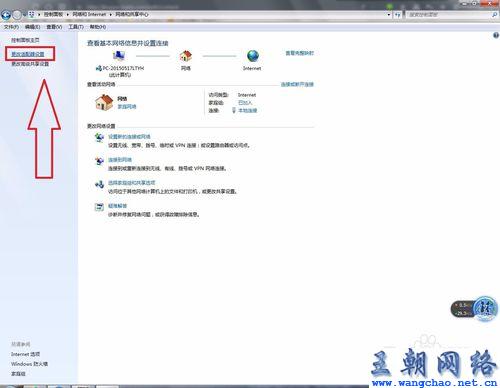This screenshot has width=500, height=388.
Task: Open the address bar history dropdown arrow
Action: pyautogui.click(x=389, y=15)
